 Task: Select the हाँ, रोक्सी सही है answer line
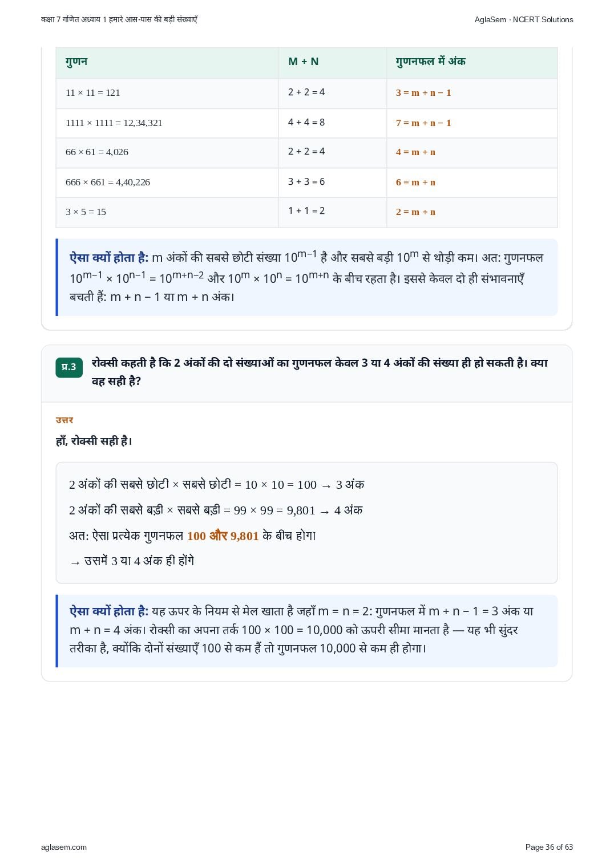[x=94, y=441]
